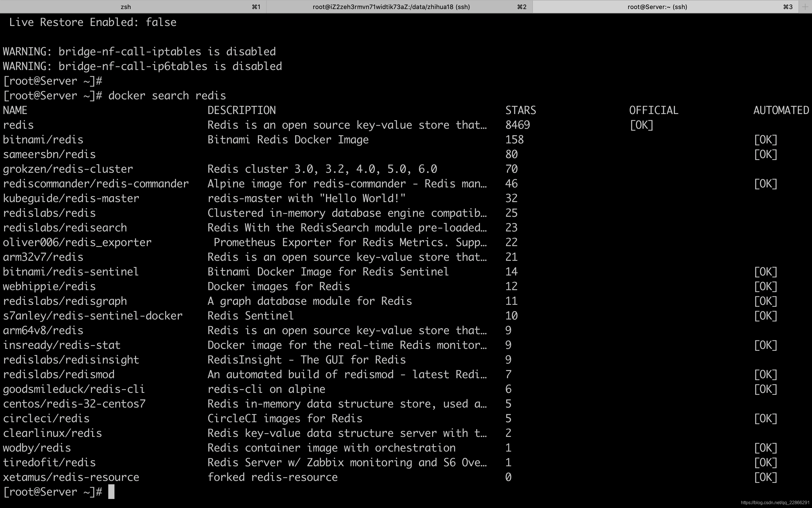This screenshot has width=812, height=508.
Task: Switch to the zsh terminal tab
Action: 133,7
